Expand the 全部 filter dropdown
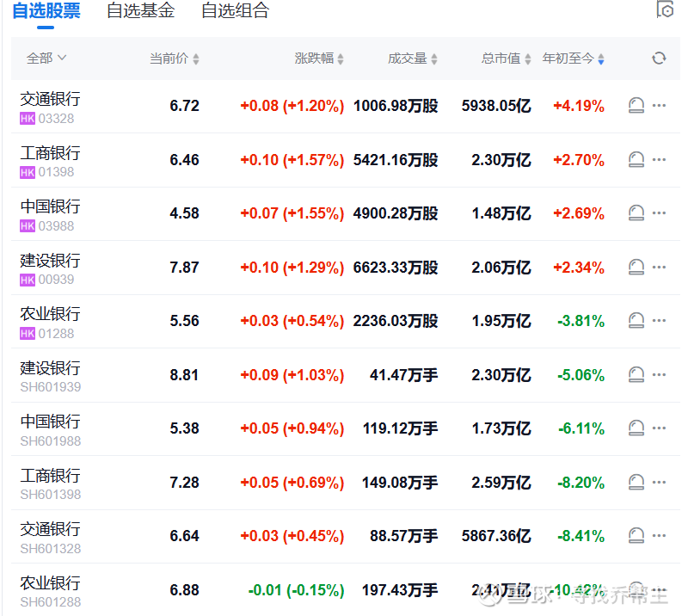Screen dimensions: 688x616 click(x=46, y=58)
